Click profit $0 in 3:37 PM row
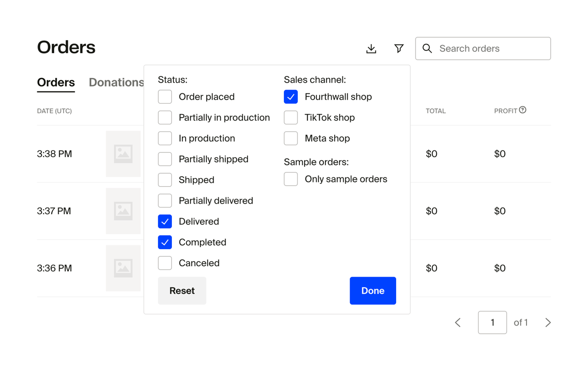The image size is (588, 371). pos(500,211)
